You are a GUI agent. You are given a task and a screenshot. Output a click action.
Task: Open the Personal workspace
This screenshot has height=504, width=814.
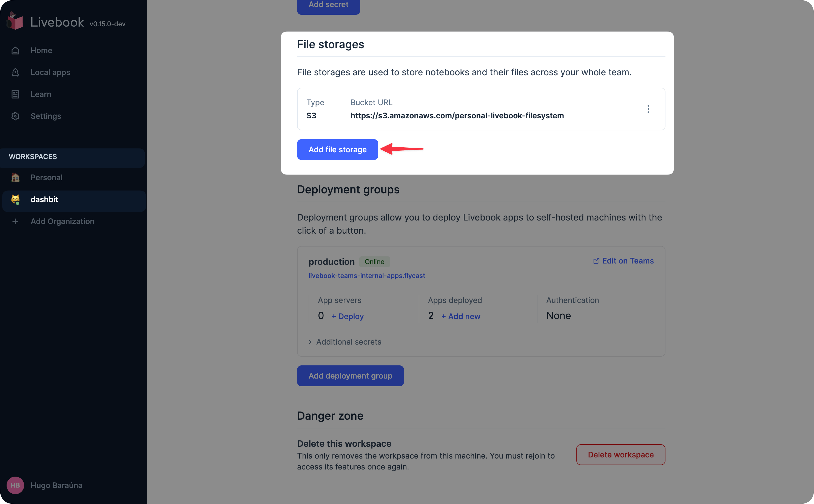point(46,177)
